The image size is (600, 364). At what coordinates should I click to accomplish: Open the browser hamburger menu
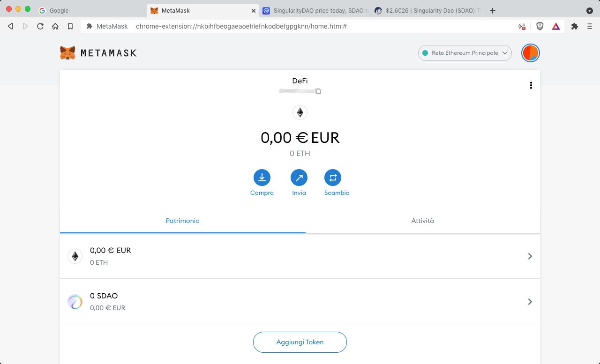(x=590, y=26)
